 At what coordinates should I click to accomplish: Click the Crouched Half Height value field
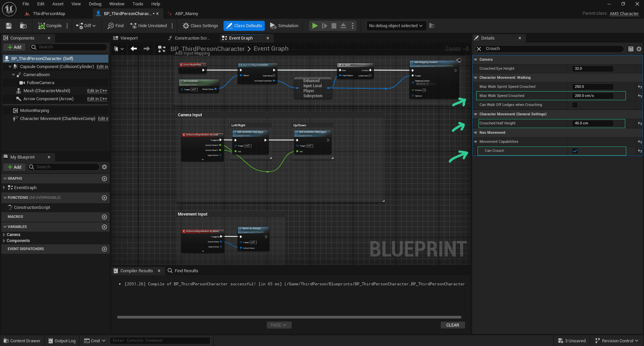[592, 123]
